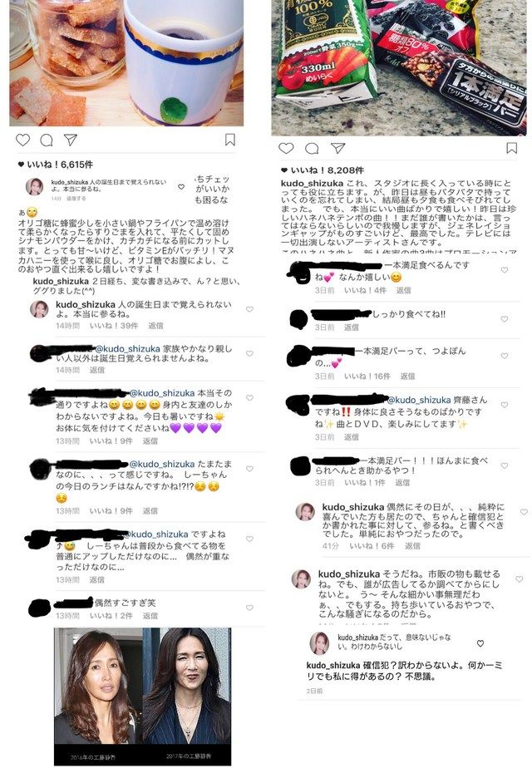Open the snack bar and juice photo
Image resolution: width=532 pixels, height=768 pixels.
click(x=399, y=67)
